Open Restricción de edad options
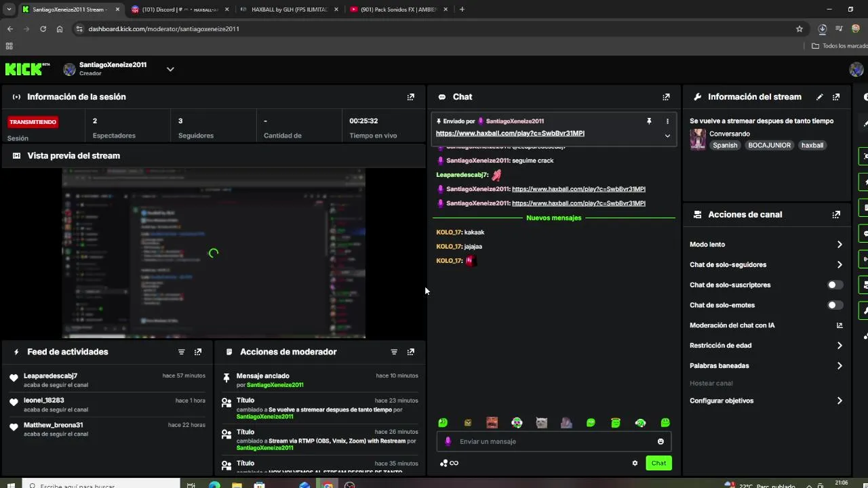868x488 pixels. tap(766, 346)
